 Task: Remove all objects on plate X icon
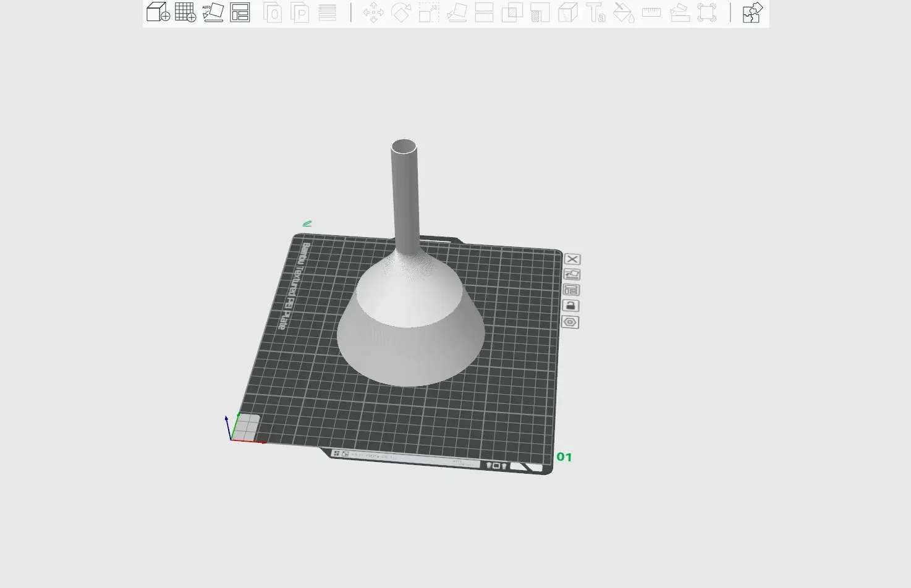tap(572, 259)
